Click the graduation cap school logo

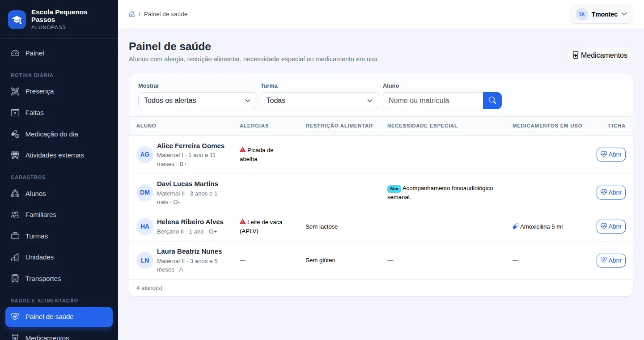click(17, 20)
